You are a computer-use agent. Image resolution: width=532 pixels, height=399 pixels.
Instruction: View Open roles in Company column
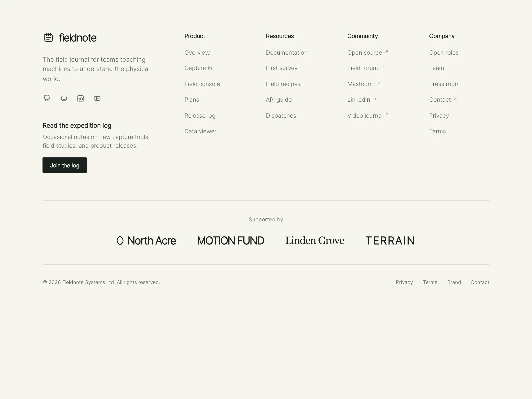(x=444, y=53)
